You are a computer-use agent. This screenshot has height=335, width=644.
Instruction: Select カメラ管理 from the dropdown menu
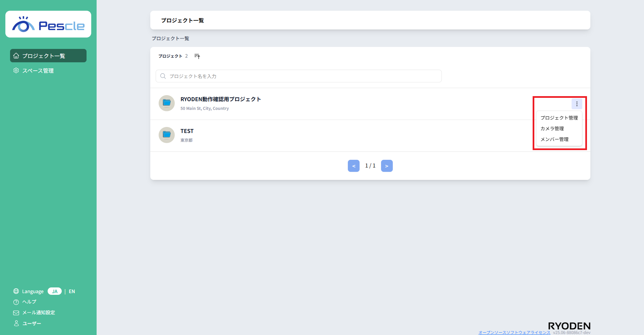552,129
